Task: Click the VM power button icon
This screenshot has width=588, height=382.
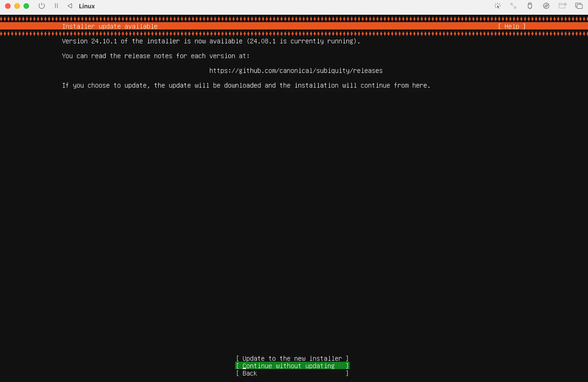Action: point(42,6)
